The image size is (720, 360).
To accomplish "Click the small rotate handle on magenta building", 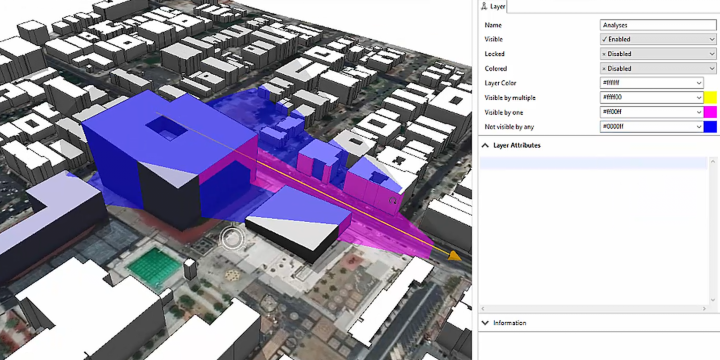I will [393, 201].
